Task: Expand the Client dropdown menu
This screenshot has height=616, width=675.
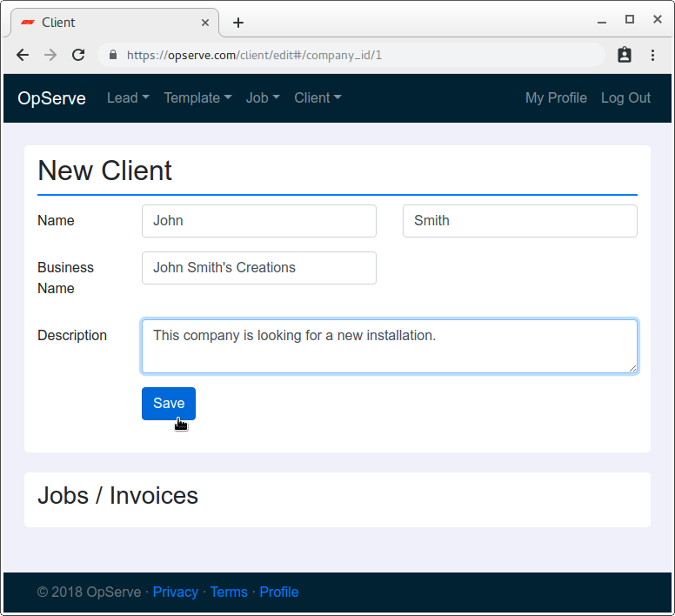Action: 317,97
